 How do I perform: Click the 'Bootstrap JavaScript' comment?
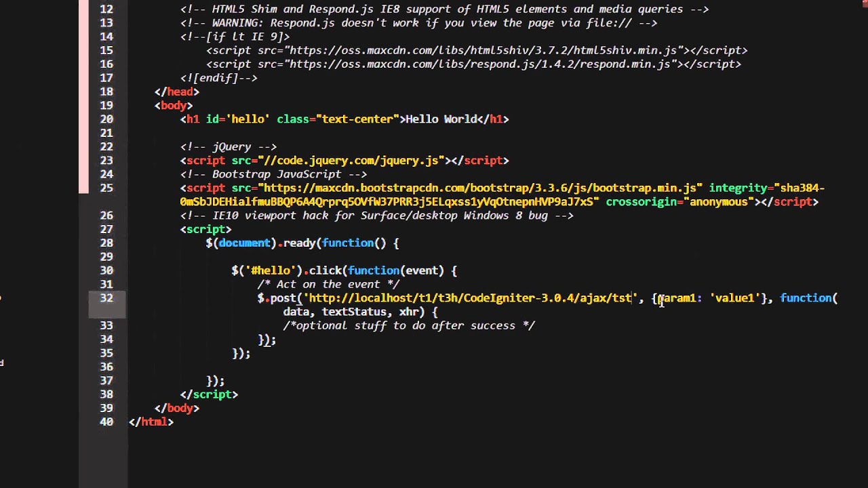pyautogui.click(x=274, y=174)
